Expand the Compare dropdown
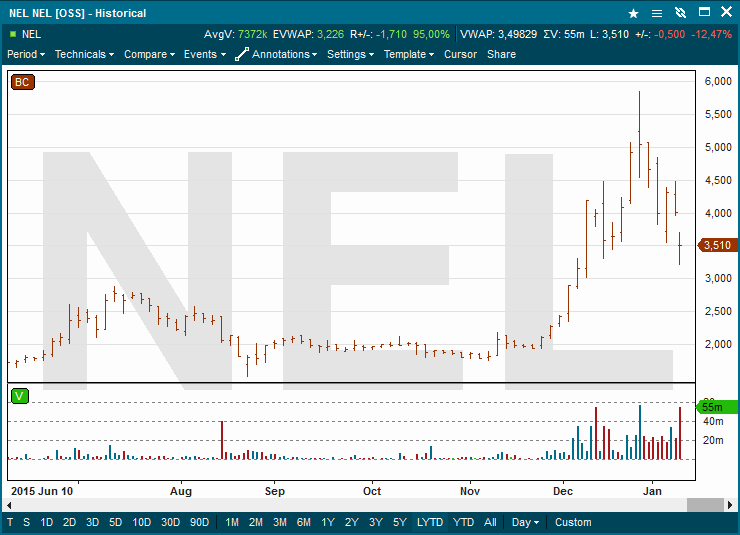This screenshot has height=535, width=740. 149,54
